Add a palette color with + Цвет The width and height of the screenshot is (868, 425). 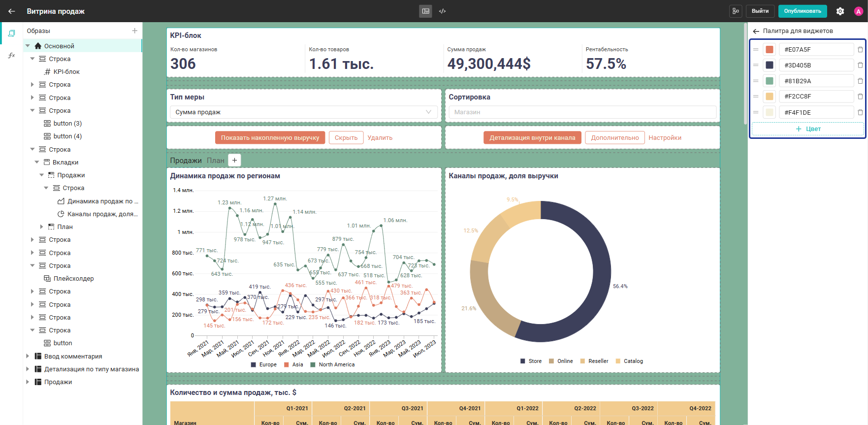[807, 129]
